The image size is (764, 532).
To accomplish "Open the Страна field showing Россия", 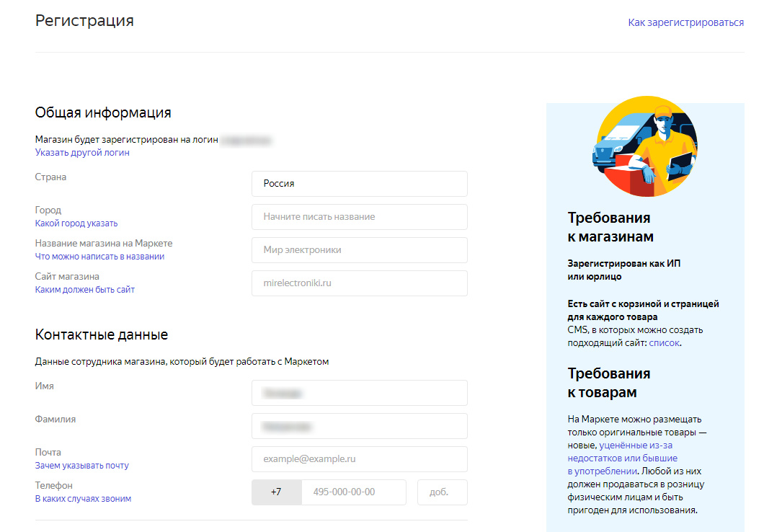I will [360, 184].
